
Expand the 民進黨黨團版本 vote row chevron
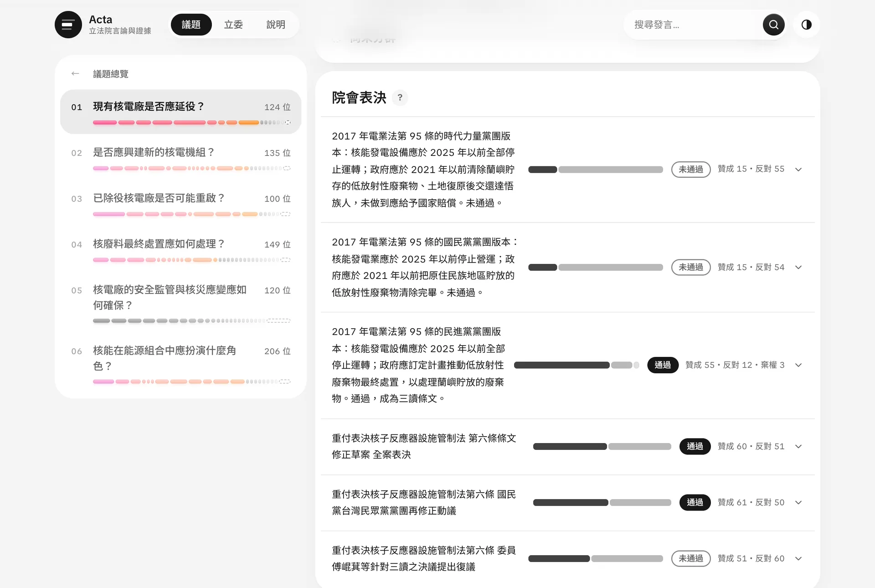(x=798, y=365)
